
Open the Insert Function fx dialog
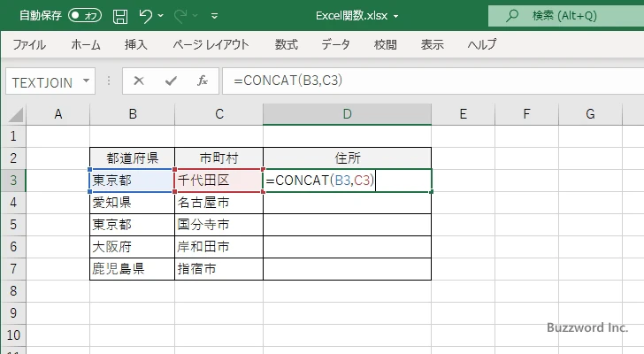point(203,81)
